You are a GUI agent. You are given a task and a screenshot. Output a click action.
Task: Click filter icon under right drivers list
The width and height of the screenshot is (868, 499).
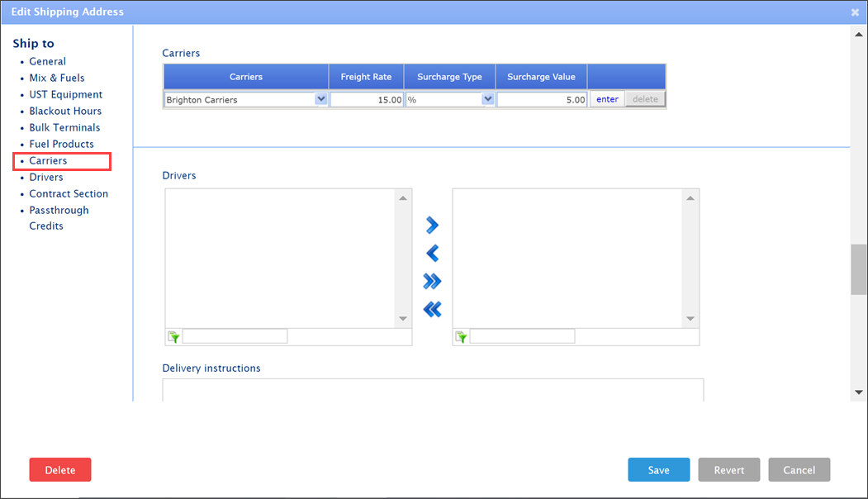tap(461, 337)
